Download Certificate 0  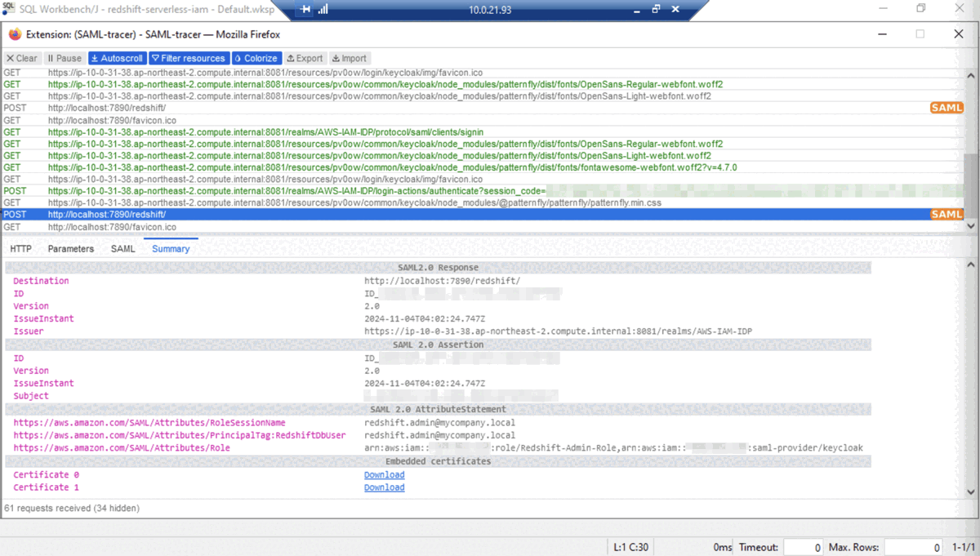pyautogui.click(x=384, y=475)
